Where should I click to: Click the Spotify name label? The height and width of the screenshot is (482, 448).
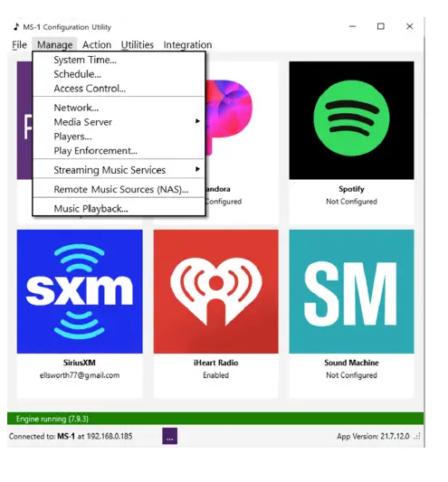pyautogui.click(x=351, y=189)
